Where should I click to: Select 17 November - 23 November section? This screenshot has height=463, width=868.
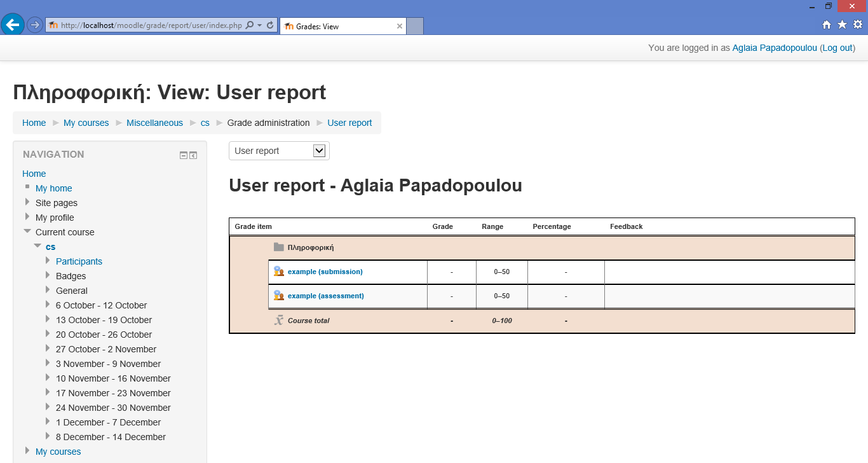[113, 393]
